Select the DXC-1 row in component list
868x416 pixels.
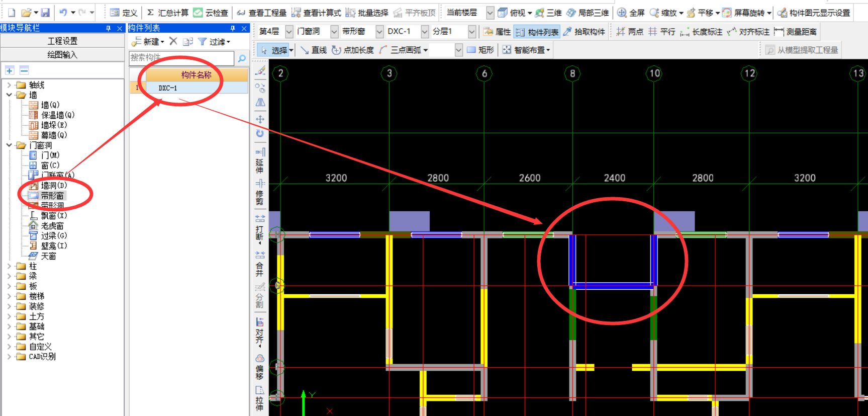[189, 88]
